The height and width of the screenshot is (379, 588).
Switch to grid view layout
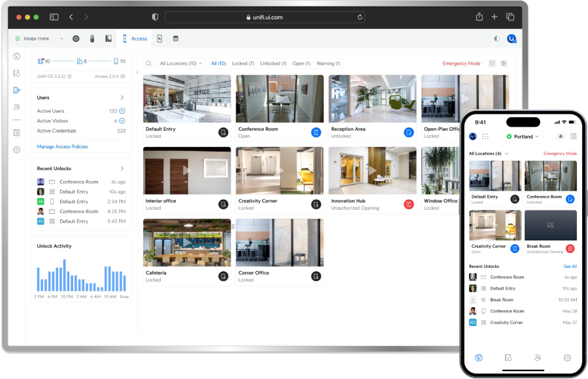pos(504,63)
